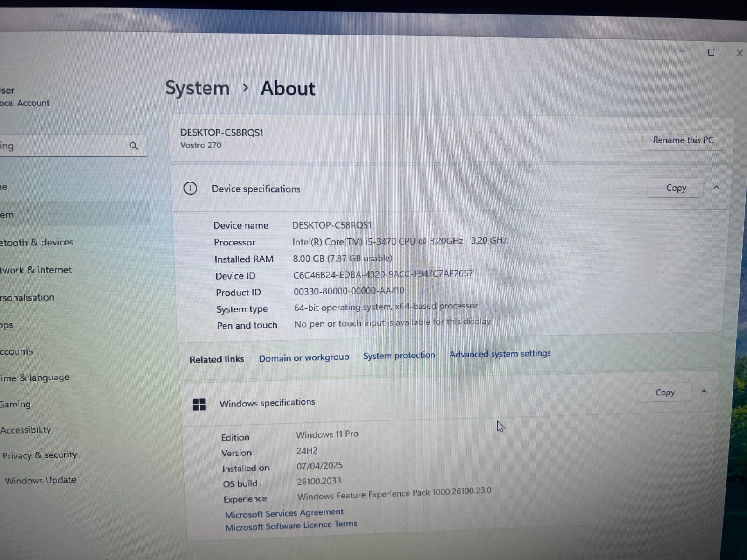Select the processor value Intel Core i5-3470

pos(400,241)
